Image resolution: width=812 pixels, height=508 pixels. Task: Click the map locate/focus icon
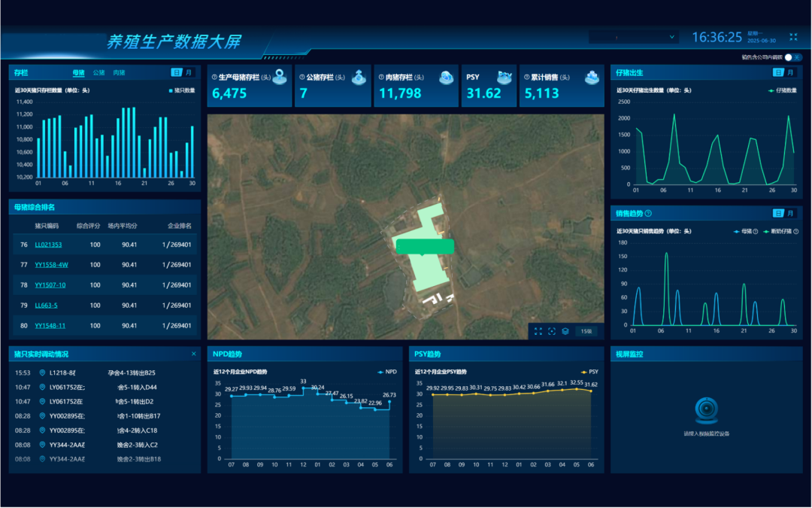pos(552,331)
